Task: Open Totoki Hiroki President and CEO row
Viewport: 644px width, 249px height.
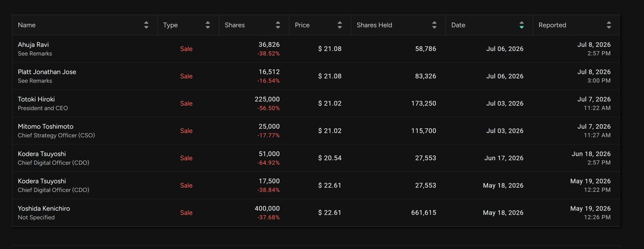Action: click(316, 104)
